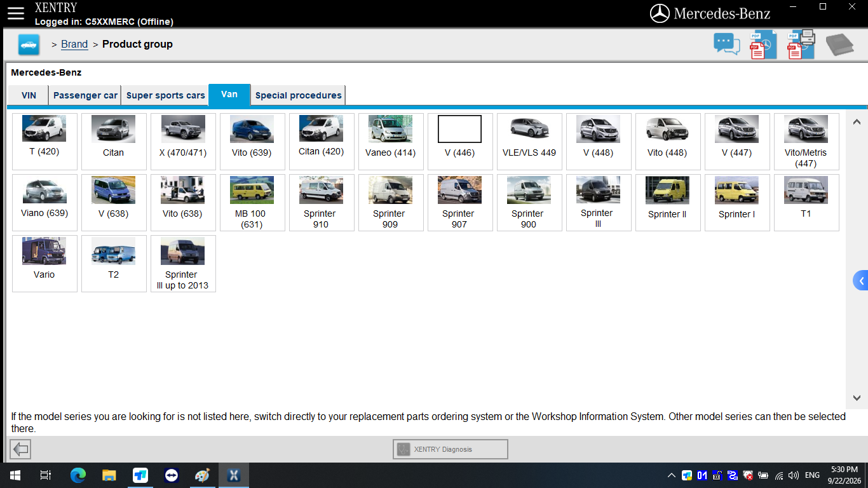The width and height of the screenshot is (868, 488).
Task: Select the Vito/Metris (447) model
Action: 806,142
